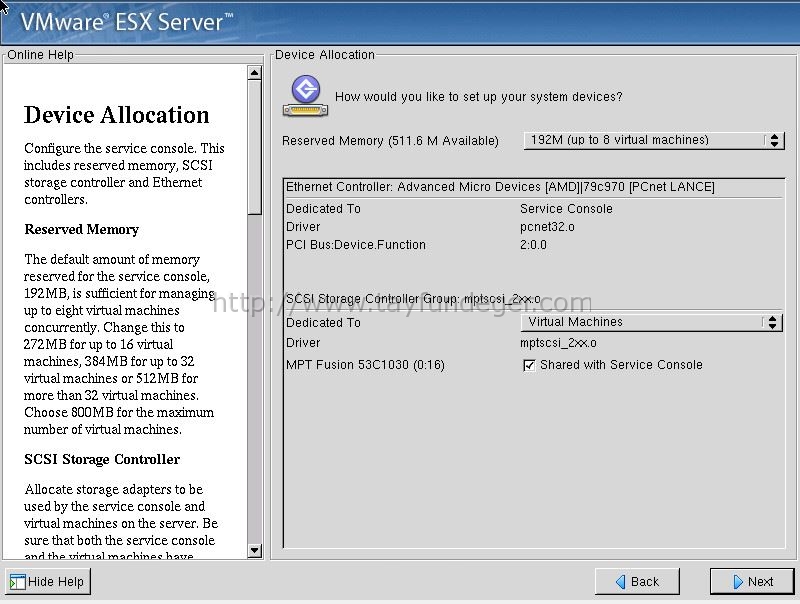
Task: Click the Online Help panel title
Action: tap(40, 55)
